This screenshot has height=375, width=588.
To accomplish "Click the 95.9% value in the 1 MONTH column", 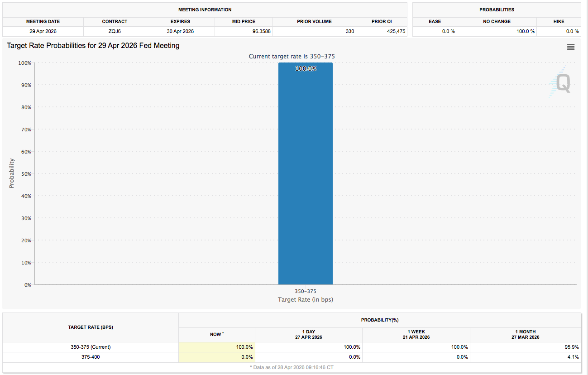I will coord(571,347).
